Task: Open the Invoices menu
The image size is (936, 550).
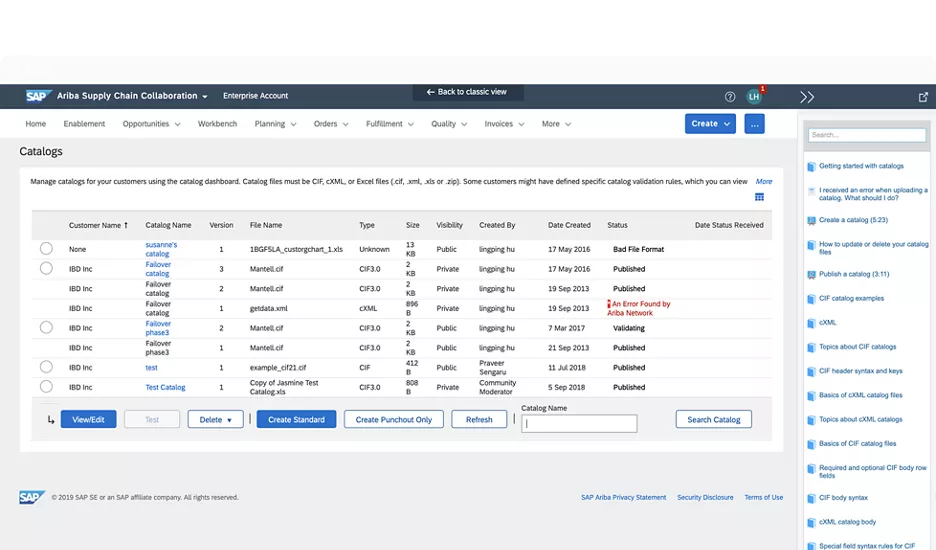Action: pyautogui.click(x=503, y=124)
